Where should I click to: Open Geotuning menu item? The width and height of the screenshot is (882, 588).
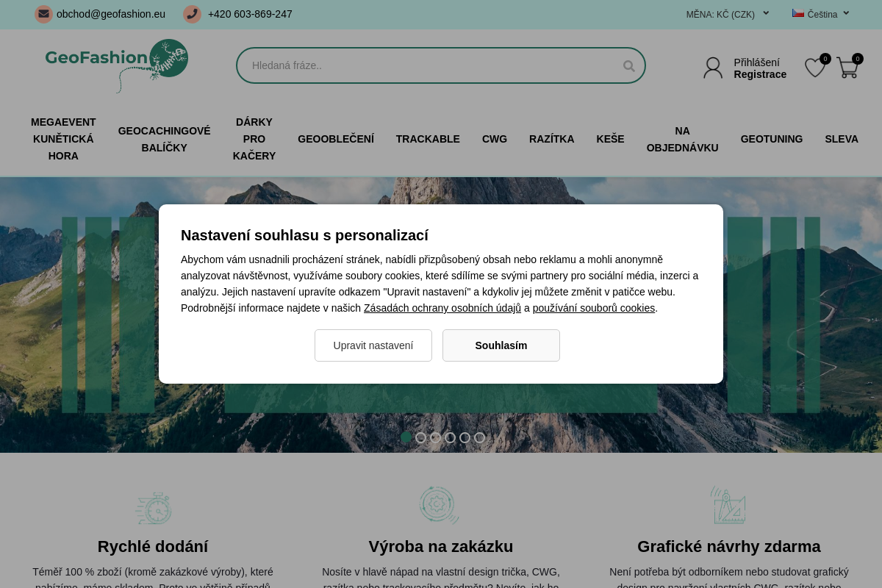point(772,139)
